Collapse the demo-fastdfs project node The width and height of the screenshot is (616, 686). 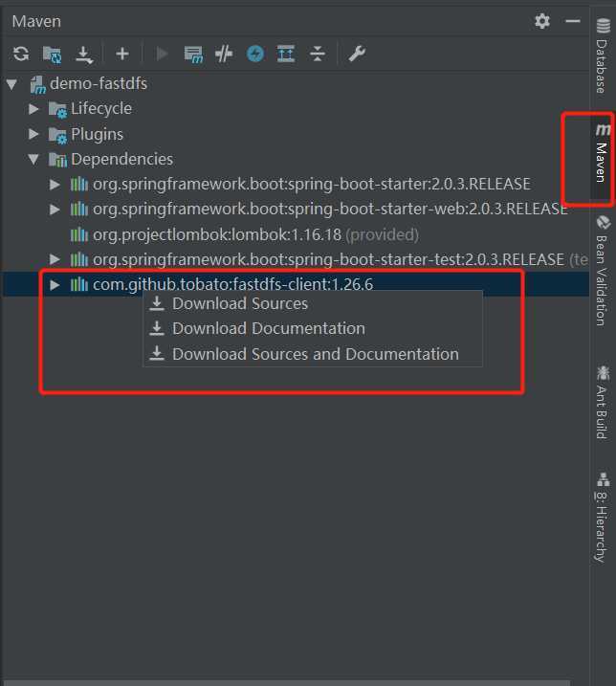pyautogui.click(x=12, y=84)
